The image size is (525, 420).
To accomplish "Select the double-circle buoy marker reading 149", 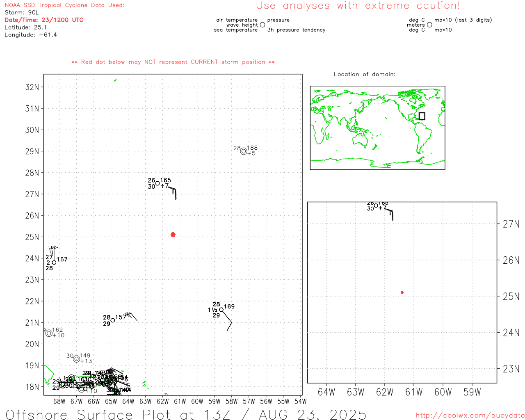I will point(76,358).
